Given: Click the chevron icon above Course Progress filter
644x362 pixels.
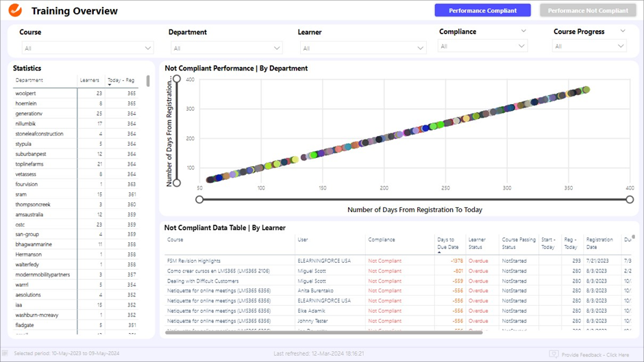Looking at the screenshot, I should (x=623, y=31).
